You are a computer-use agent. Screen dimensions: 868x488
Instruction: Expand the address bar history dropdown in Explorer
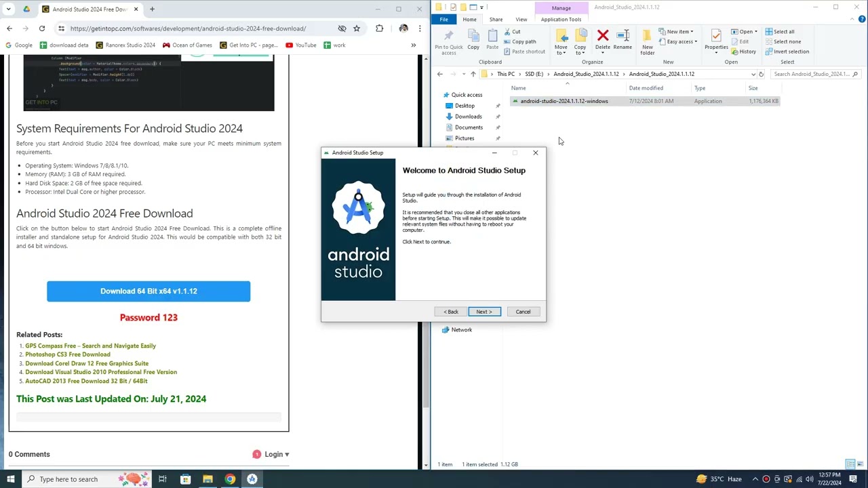(x=753, y=74)
